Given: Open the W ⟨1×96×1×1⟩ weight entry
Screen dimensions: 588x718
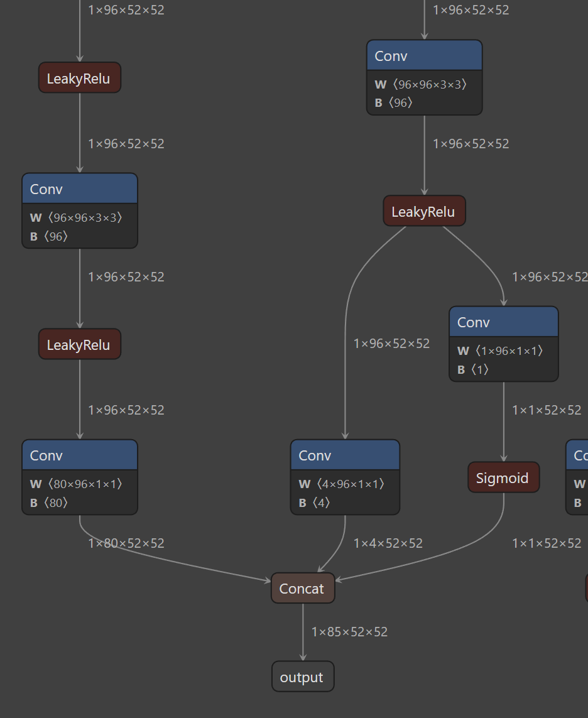Looking at the screenshot, I should (x=500, y=351).
